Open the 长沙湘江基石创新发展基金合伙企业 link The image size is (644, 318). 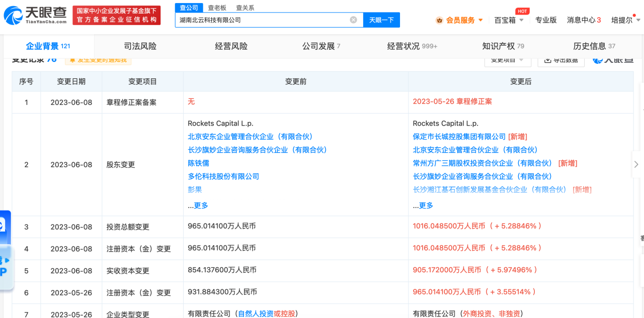tap(490, 189)
